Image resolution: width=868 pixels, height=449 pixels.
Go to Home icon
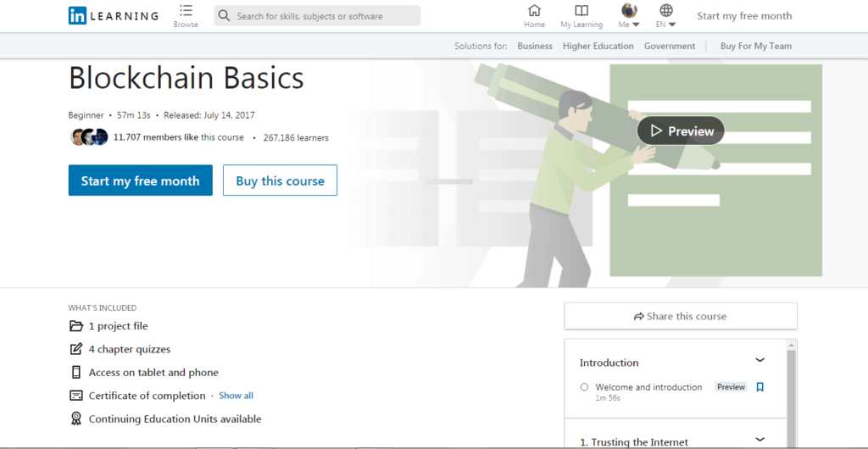(x=534, y=10)
